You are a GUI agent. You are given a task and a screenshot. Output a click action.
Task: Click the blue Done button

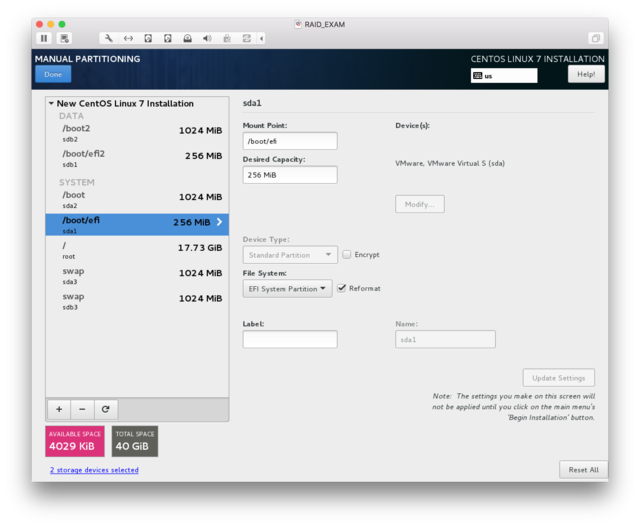pos(53,74)
